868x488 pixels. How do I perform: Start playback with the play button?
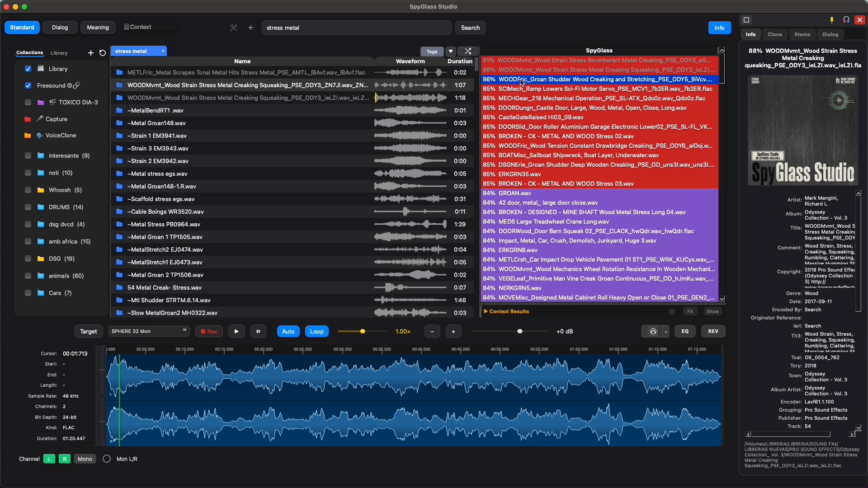point(236,332)
